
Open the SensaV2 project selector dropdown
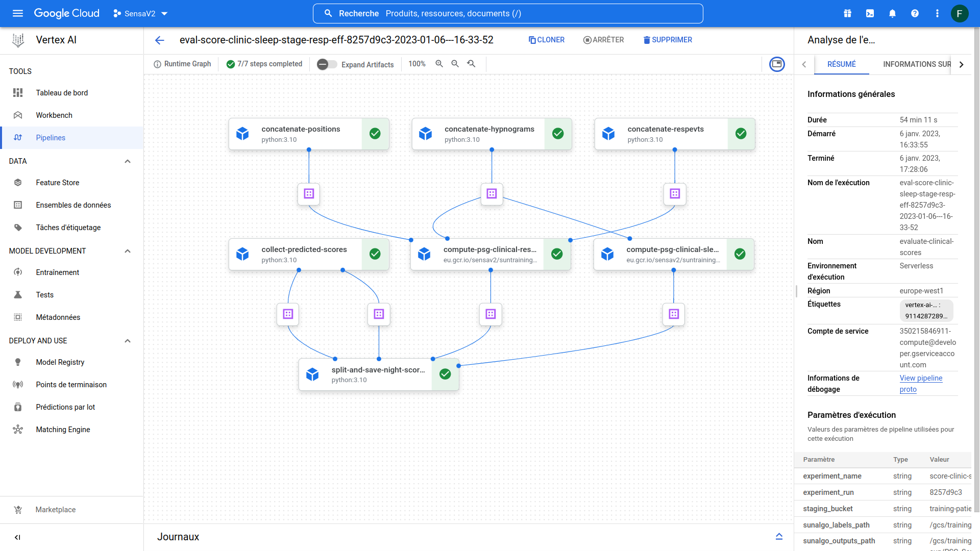coord(140,14)
